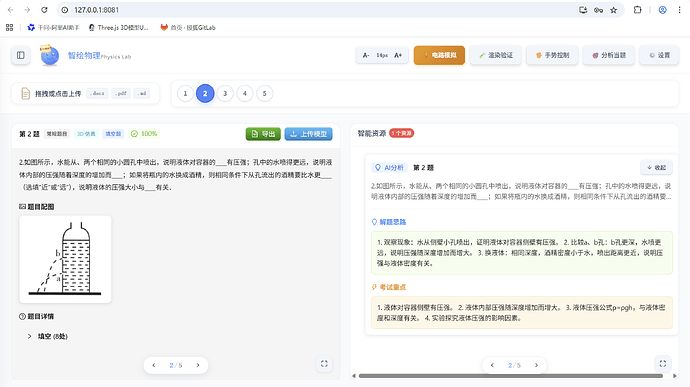Open 渲染验证 render verification
This screenshot has height=387, width=690.
[x=495, y=55]
